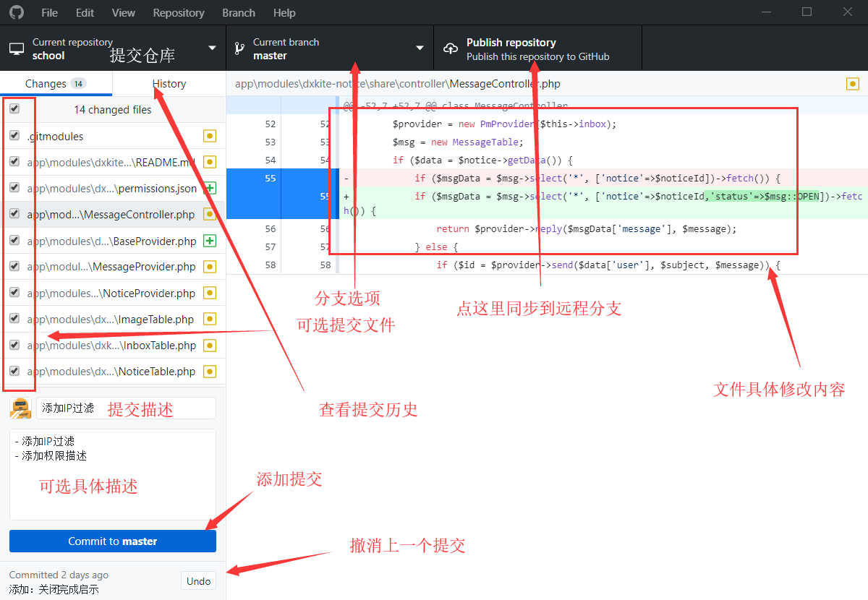This screenshot has height=600, width=868.
Task: Click the modified status icon for NoticeTable.php
Action: point(210,372)
